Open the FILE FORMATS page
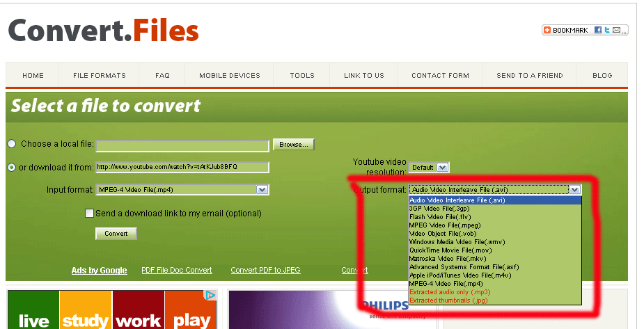 click(x=100, y=76)
